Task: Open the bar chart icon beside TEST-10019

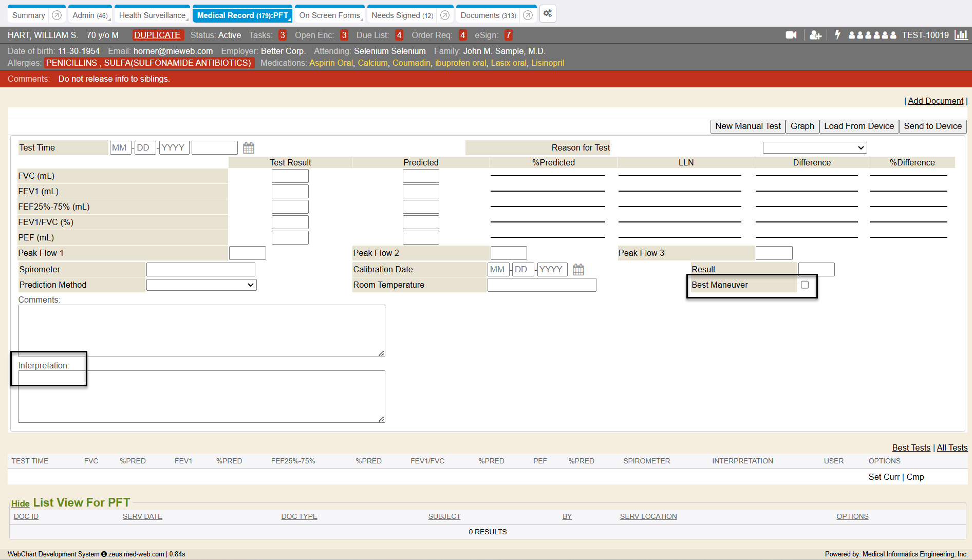Action: (x=961, y=35)
